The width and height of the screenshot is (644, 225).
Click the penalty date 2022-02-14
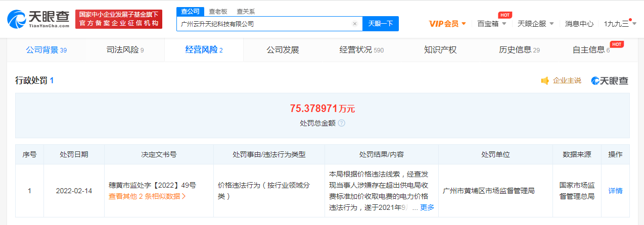click(x=74, y=191)
